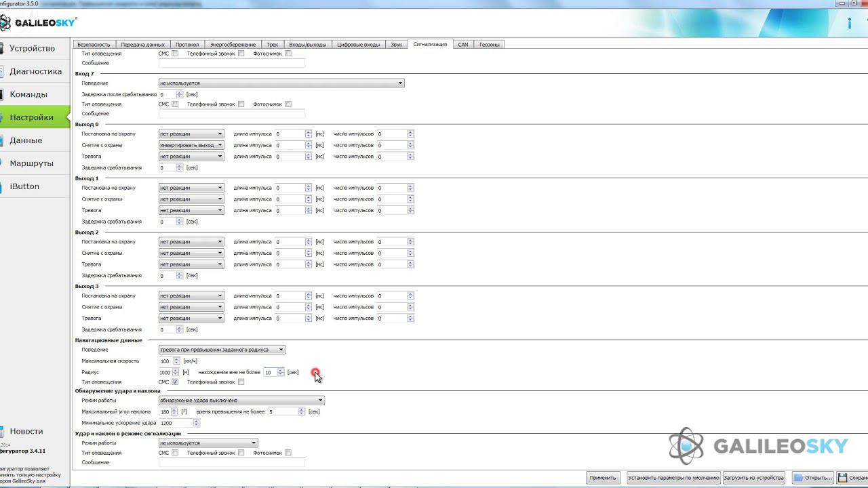Open the Устройство sidebar section

33,49
